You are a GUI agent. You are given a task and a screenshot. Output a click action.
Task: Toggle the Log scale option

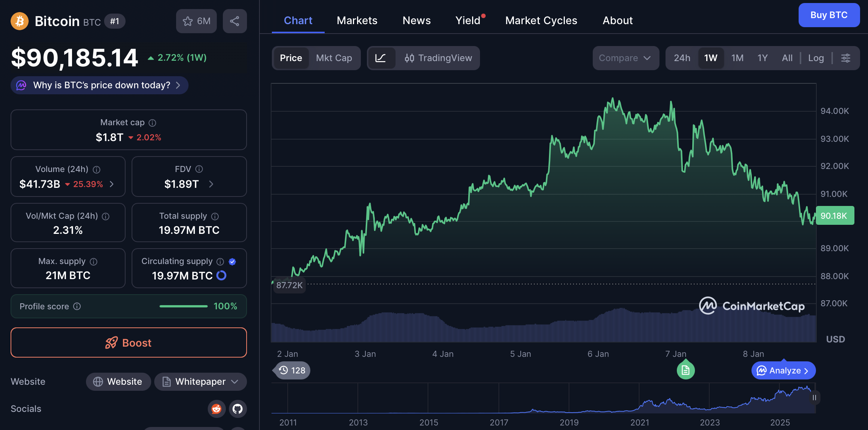[816, 58]
